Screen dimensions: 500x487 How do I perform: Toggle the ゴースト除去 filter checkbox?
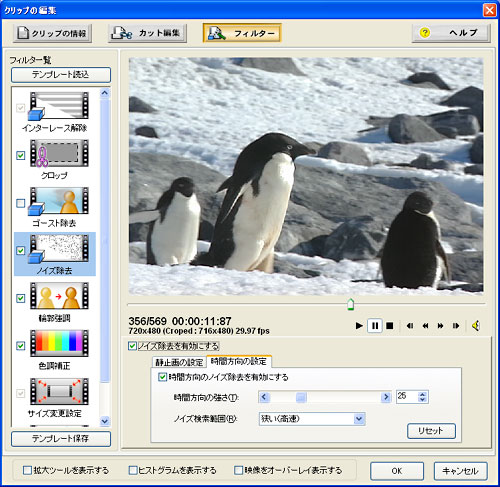click(21, 203)
